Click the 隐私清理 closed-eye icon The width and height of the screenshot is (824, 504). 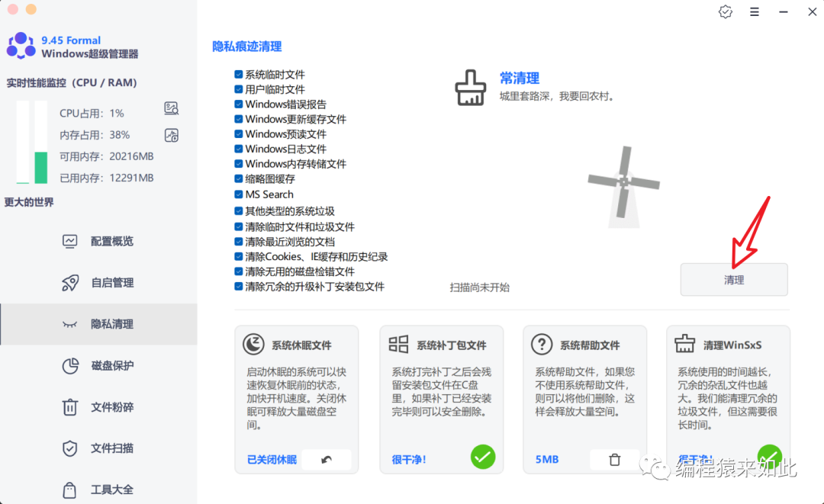click(70, 324)
